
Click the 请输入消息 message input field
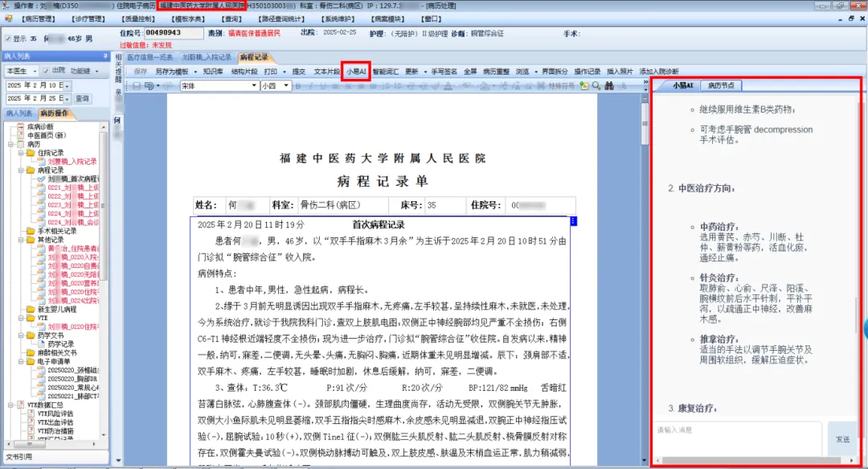click(x=737, y=438)
